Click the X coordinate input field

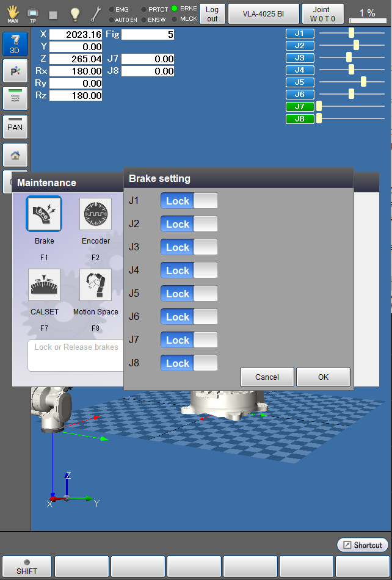76,35
